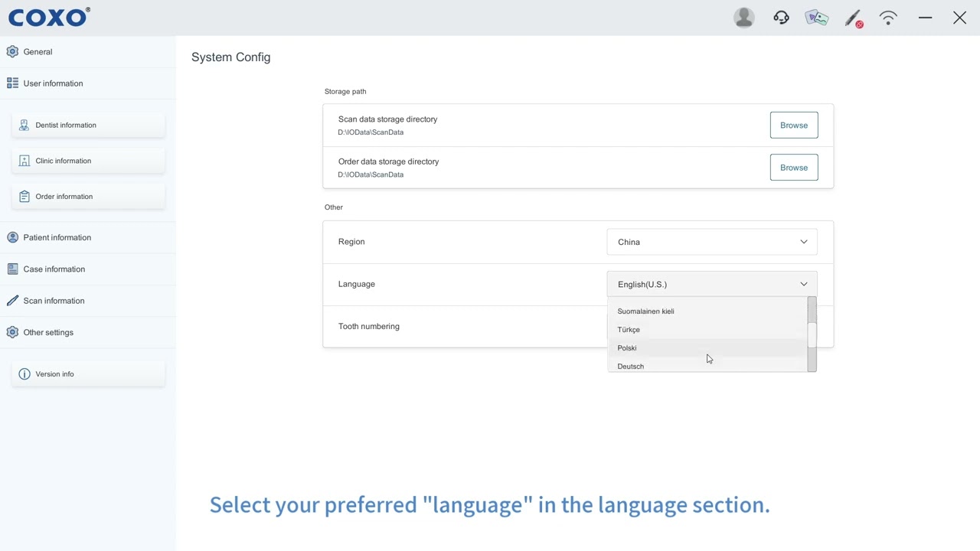
Task: Show Version info
Action: [88, 374]
